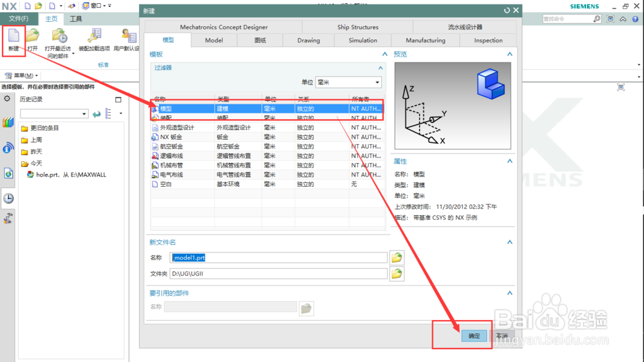Image resolution: width=644 pixels, height=362 pixels.
Task: Click the 确定 OK button
Action: point(474,336)
